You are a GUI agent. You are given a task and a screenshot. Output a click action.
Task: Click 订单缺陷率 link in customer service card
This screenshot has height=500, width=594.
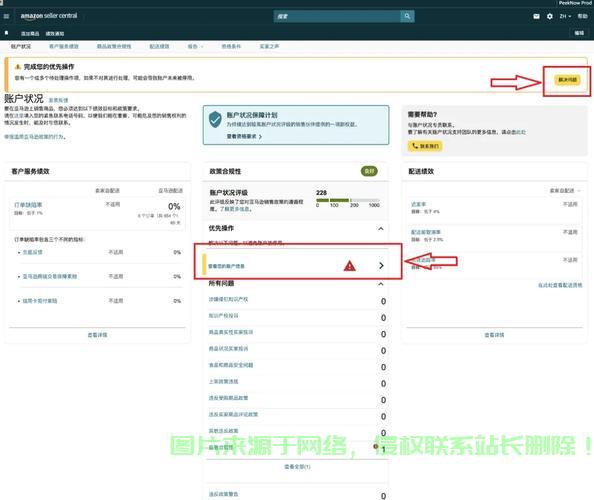pos(28,205)
